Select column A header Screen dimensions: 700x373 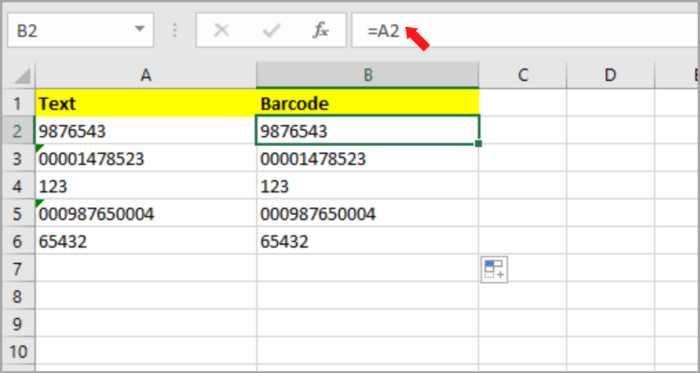[x=146, y=75]
